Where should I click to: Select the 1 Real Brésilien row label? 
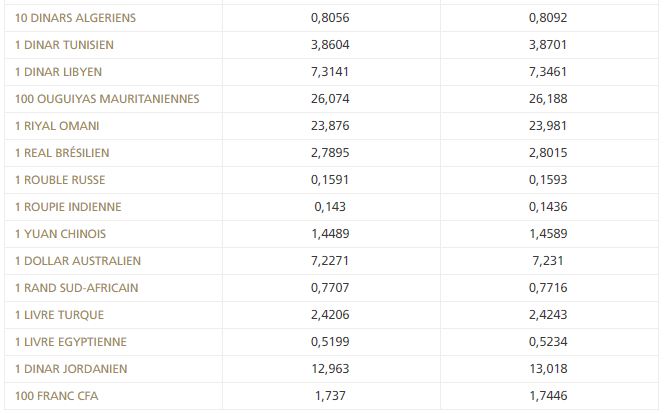62,153
